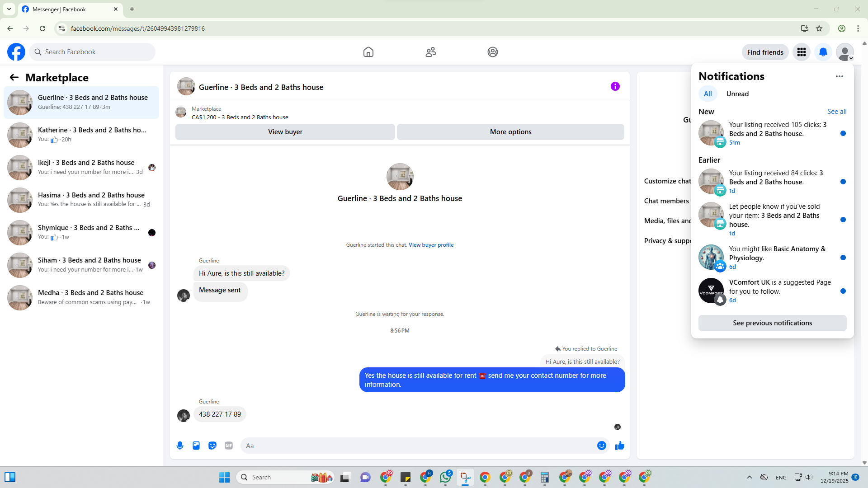Open conversation information purple icon
Screen dimensions: 868x488
pos(615,86)
